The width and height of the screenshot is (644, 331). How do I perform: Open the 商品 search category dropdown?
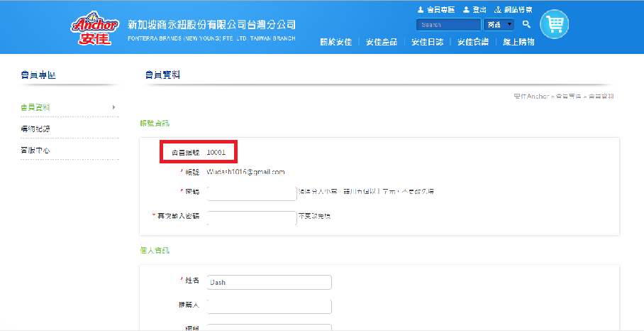(x=499, y=24)
